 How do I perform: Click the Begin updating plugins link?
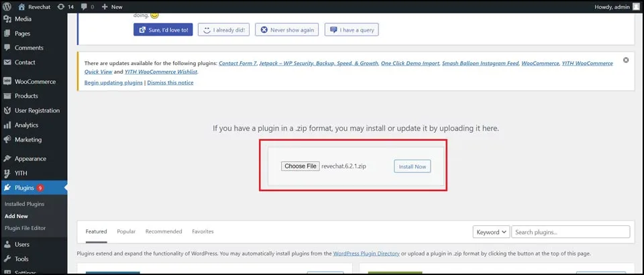pos(113,82)
